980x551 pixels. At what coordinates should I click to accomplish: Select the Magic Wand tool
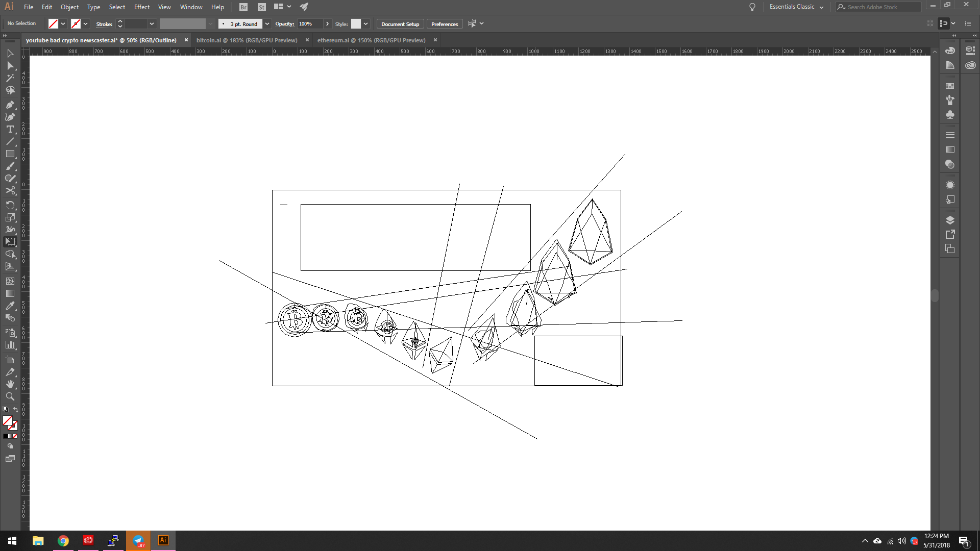pos(10,78)
